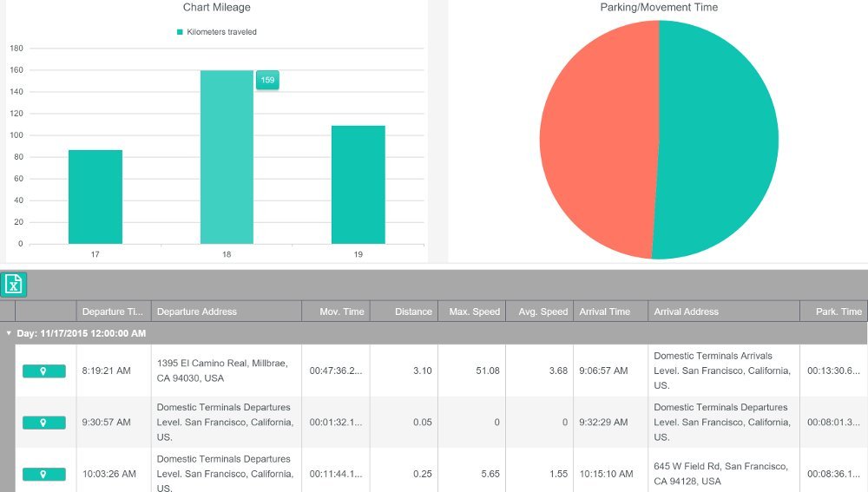Open map pin for 9:30:57 AM trip
Viewport: 868px width, 492px height.
[43, 423]
